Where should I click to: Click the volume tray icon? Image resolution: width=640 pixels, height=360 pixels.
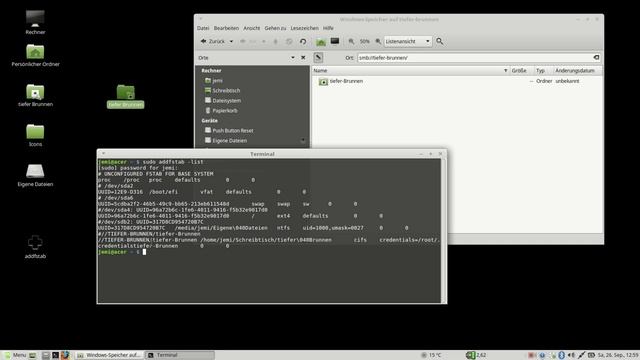pos(571,355)
